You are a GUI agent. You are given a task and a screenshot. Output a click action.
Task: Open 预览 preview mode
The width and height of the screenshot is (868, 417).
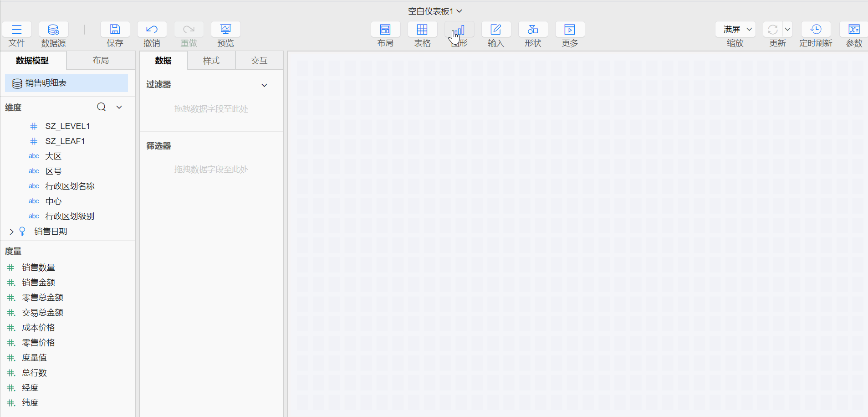(225, 30)
